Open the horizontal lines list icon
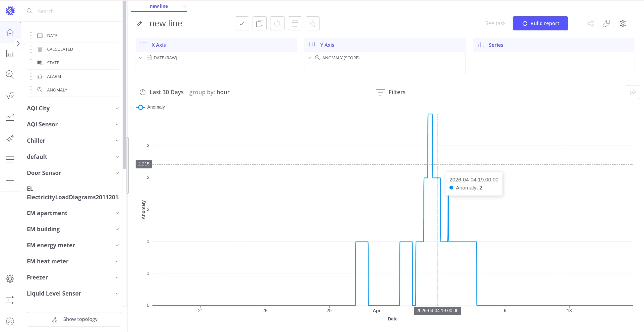Viewport: 644px width, 332px height. (x=10, y=160)
